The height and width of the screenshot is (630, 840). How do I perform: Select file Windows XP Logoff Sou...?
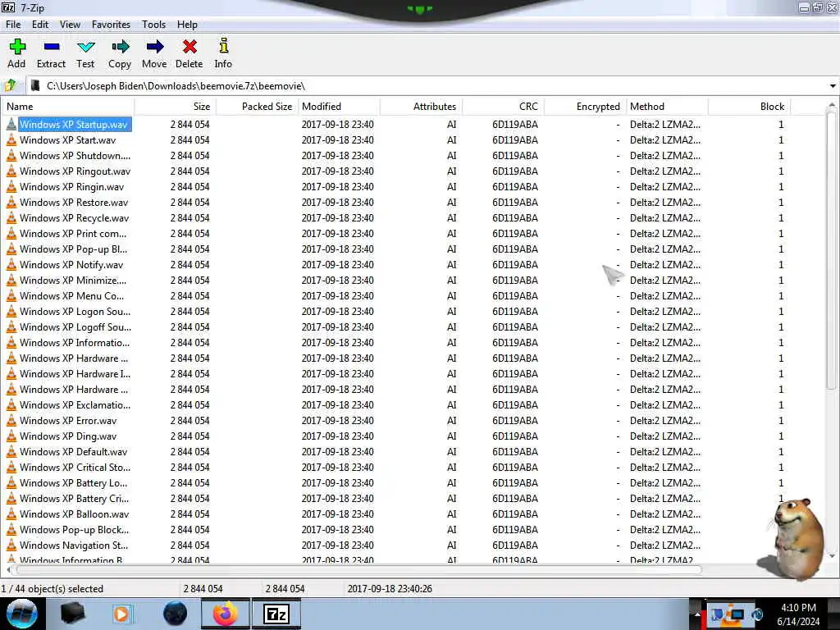(x=75, y=326)
